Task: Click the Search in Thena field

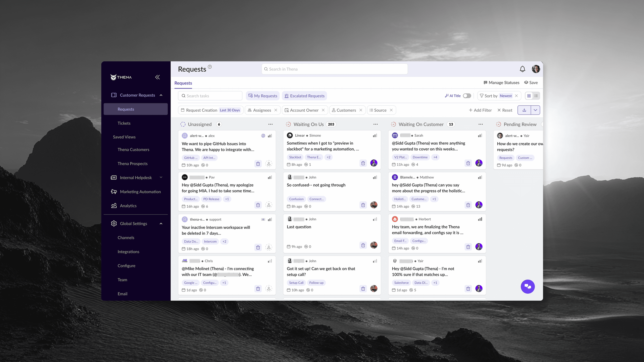Action: coord(335,69)
